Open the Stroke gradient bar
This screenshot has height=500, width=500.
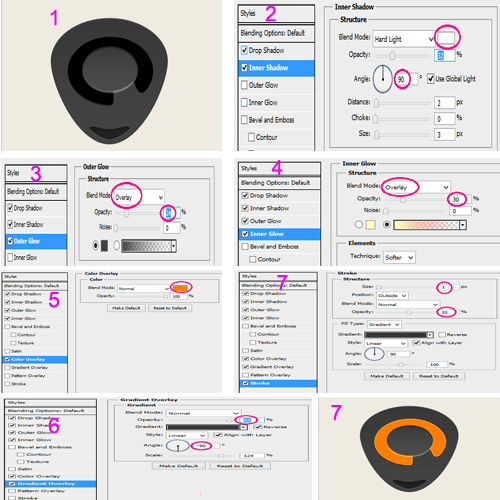point(399,335)
